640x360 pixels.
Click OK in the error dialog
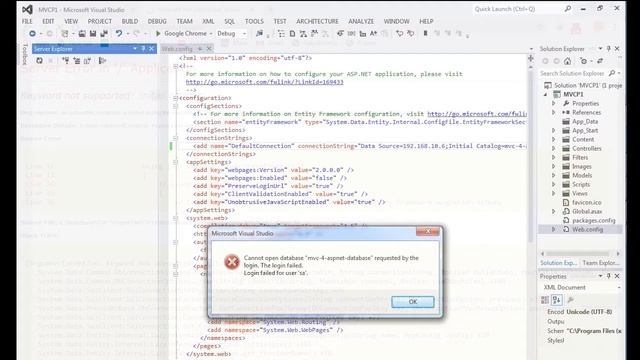413,302
